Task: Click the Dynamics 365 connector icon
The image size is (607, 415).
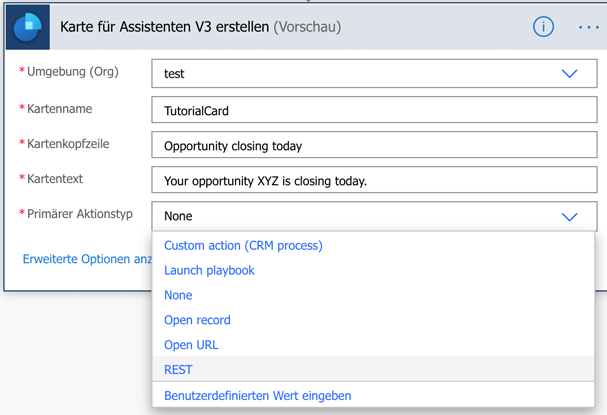Action: click(28, 27)
